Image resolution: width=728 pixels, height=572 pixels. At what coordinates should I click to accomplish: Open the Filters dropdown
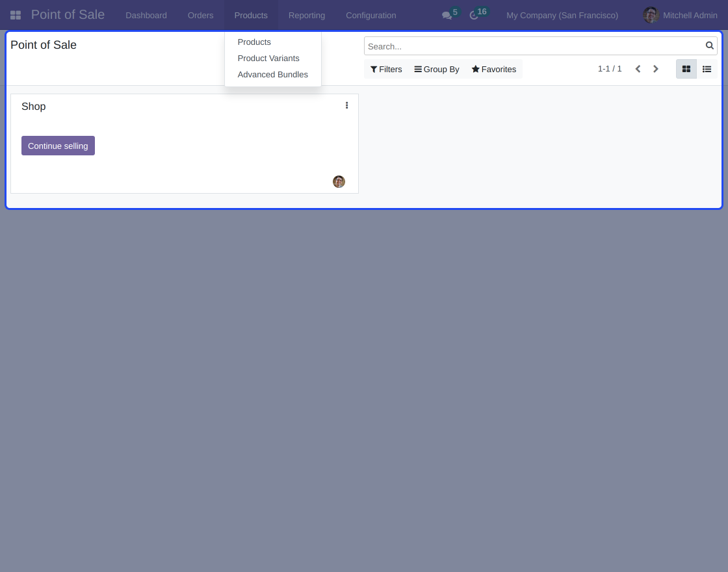[x=386, y=69]
